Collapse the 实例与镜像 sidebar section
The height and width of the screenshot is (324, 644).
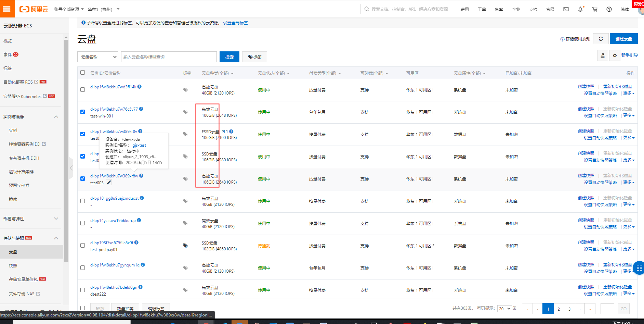click(x=56, y=117)
